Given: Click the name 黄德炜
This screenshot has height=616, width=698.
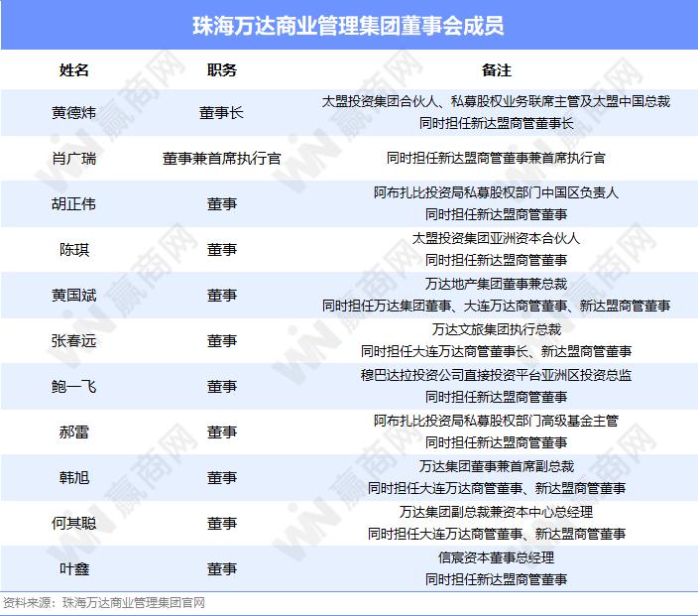Looking at the screenshot, I should (74, 113).
